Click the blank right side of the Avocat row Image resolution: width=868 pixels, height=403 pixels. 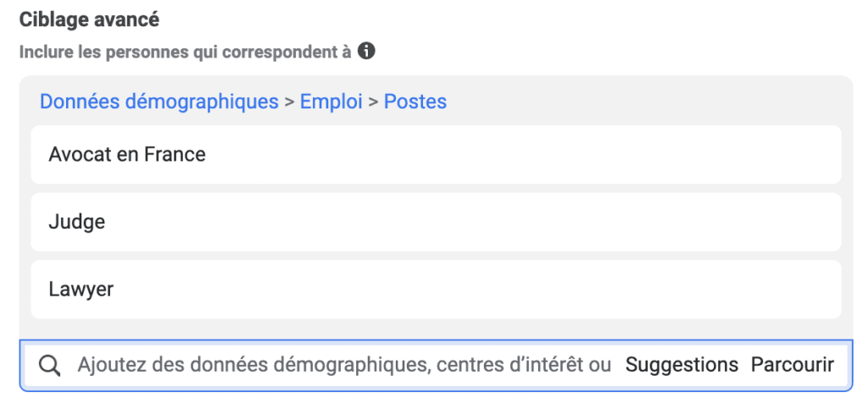coord(678,155)
